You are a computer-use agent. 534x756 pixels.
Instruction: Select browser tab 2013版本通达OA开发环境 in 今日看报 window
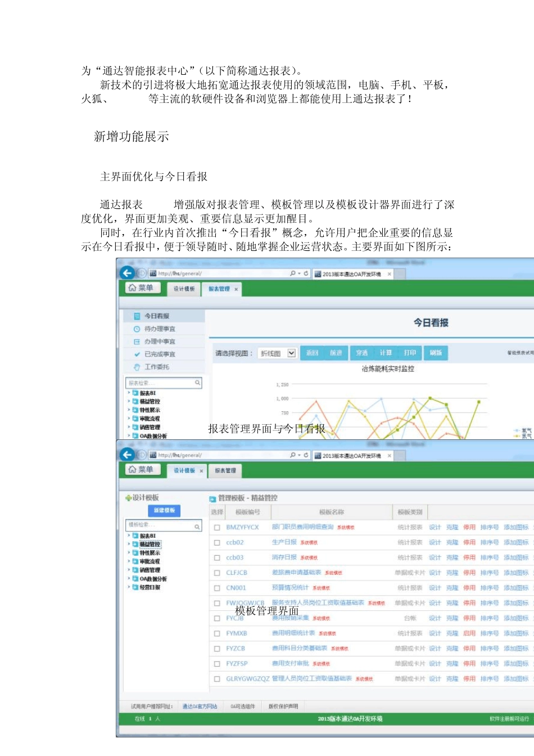point(352,274)
